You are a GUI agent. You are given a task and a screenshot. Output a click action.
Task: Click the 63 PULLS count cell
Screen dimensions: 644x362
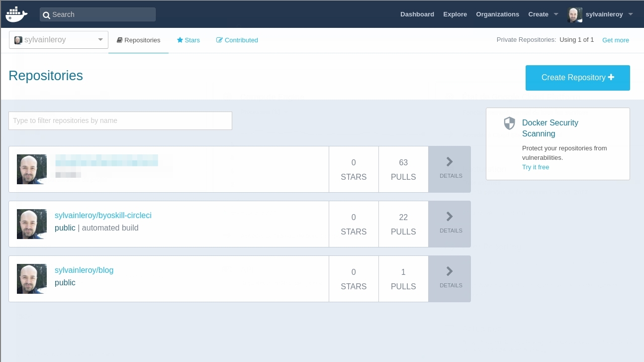coord(403,169)
